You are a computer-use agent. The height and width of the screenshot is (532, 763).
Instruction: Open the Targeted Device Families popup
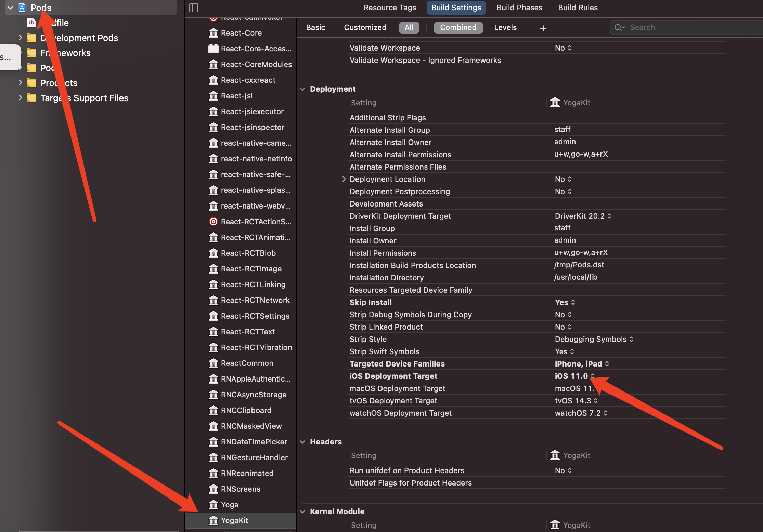pyautogui.click(x=582, y=364)
